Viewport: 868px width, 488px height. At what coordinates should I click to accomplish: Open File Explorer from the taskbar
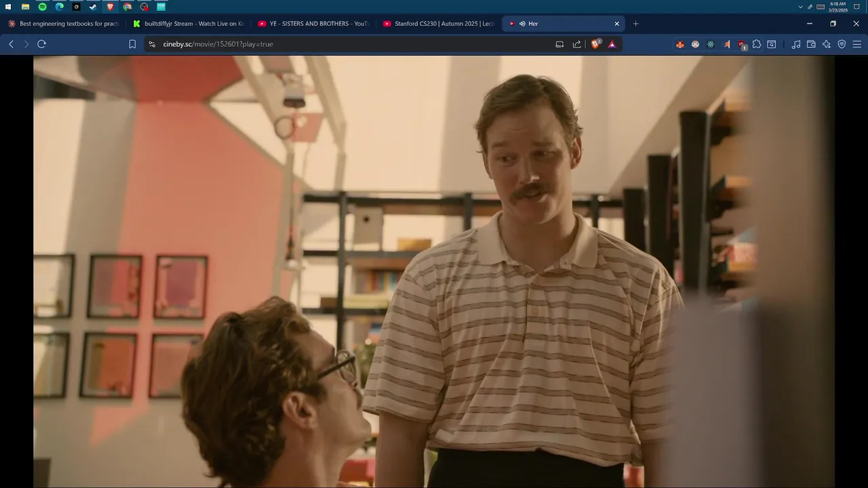point(25,6)
